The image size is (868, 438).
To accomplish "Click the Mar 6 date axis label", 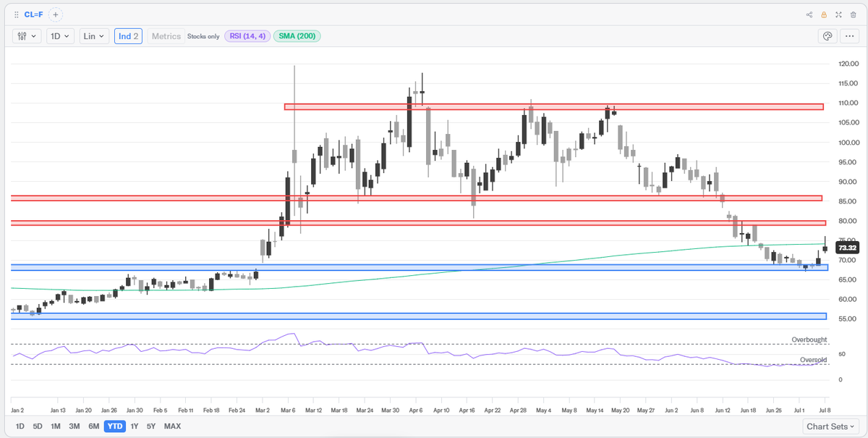I will 288,409.
